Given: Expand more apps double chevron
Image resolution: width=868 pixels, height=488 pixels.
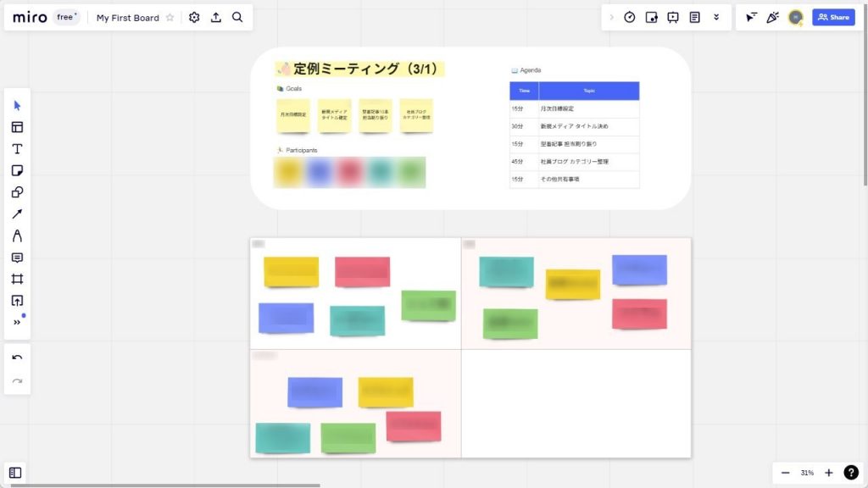Looking at the screenshot, I should point(716,17).
